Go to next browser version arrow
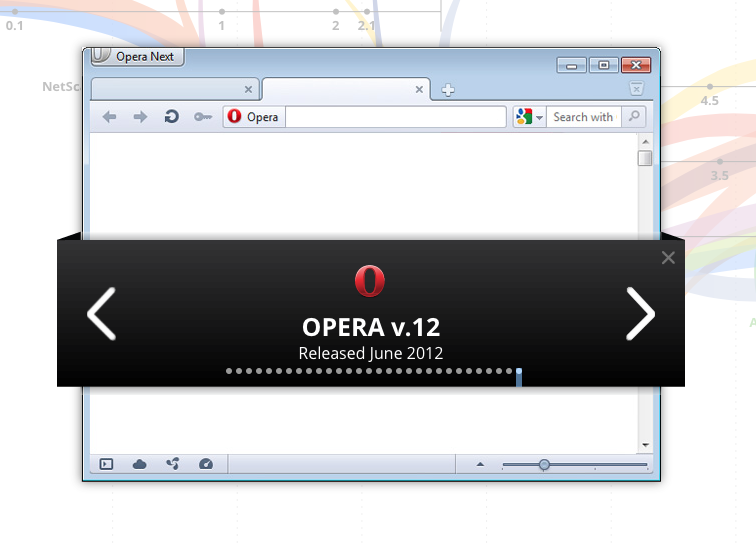The height and width of the screenshot is (548, 756). coord(640,314)
